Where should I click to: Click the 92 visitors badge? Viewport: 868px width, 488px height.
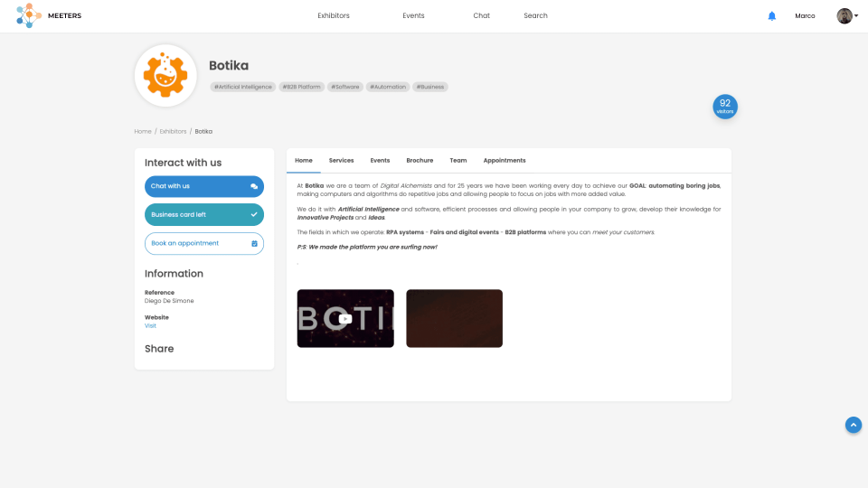pos(724,107)
